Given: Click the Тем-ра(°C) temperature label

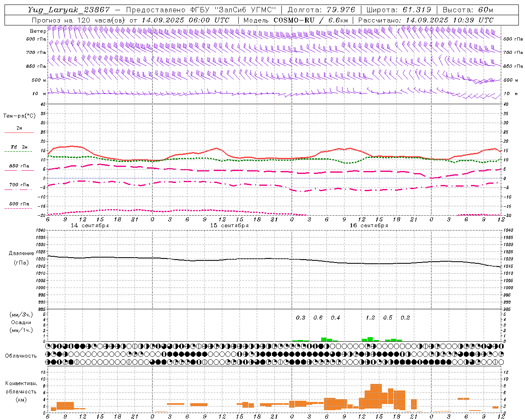Looking at the screenshot, I should (19, 116).
